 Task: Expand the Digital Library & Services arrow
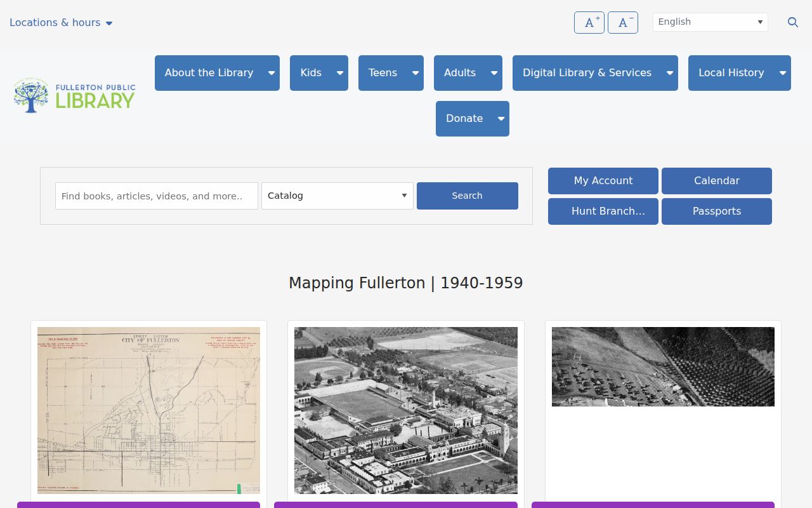click(670, 73)
